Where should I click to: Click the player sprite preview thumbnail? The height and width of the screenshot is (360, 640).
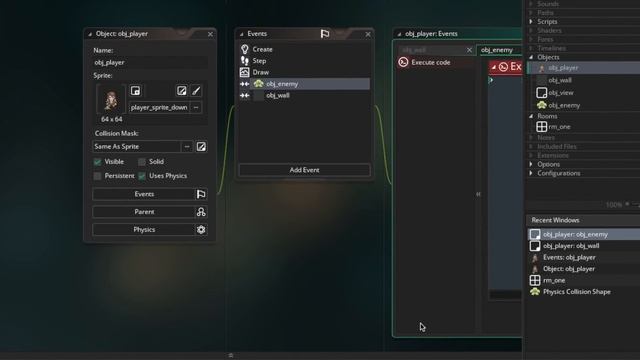111,99
